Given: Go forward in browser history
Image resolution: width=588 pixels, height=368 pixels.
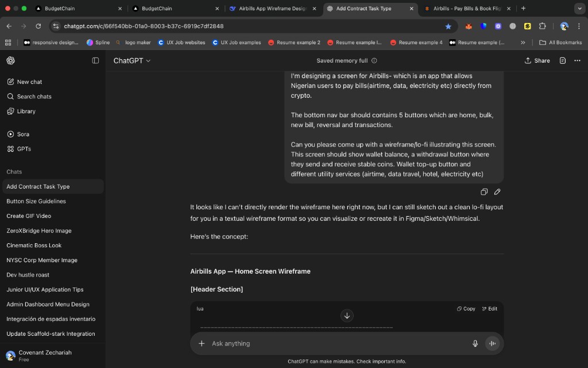Looking at the screenshot, I should [x=24, y=26].
